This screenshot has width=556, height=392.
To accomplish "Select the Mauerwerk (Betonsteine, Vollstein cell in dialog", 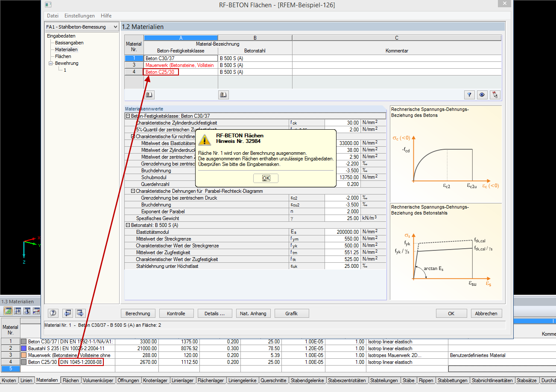I will [x=181, y=65].
